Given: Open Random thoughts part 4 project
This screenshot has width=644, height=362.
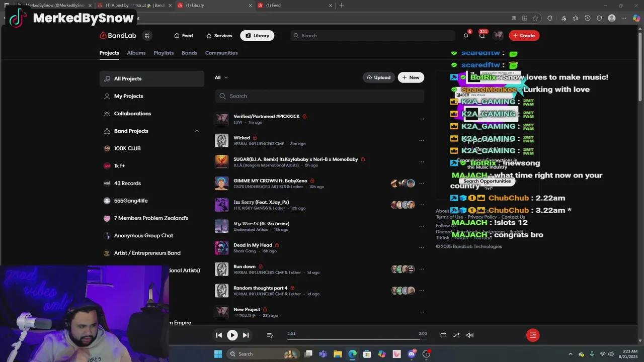Looking at the screenshot, I should (260, 288).
